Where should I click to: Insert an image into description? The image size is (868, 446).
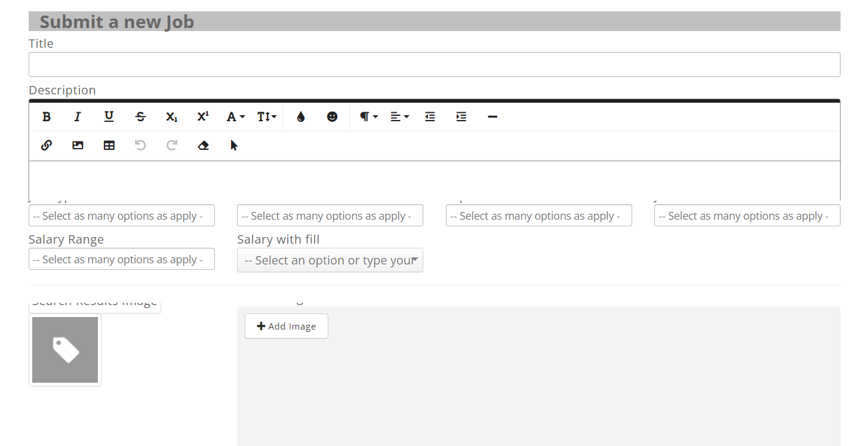pyautogui.click(x=78, y=146)
